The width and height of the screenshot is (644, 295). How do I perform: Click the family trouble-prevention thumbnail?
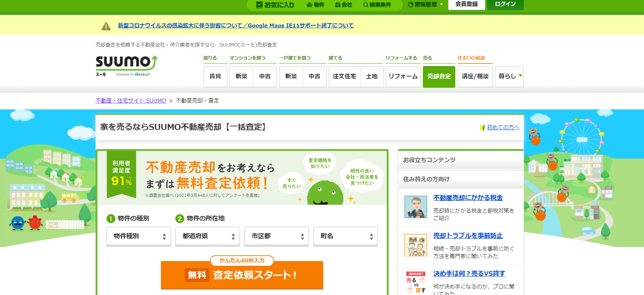coord(416,245)
